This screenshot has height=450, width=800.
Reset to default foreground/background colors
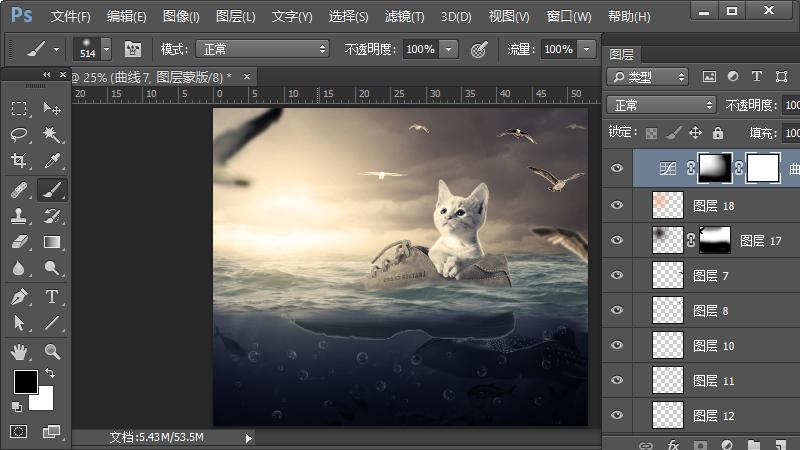point(17,407)
